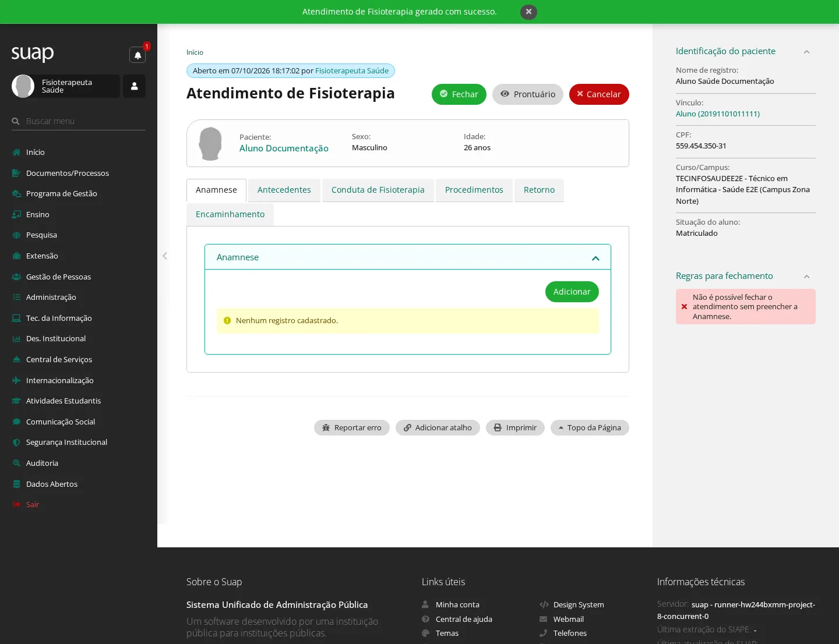
Task: Click the Extensão sidebar icon
Action: (x=16, y=256)
